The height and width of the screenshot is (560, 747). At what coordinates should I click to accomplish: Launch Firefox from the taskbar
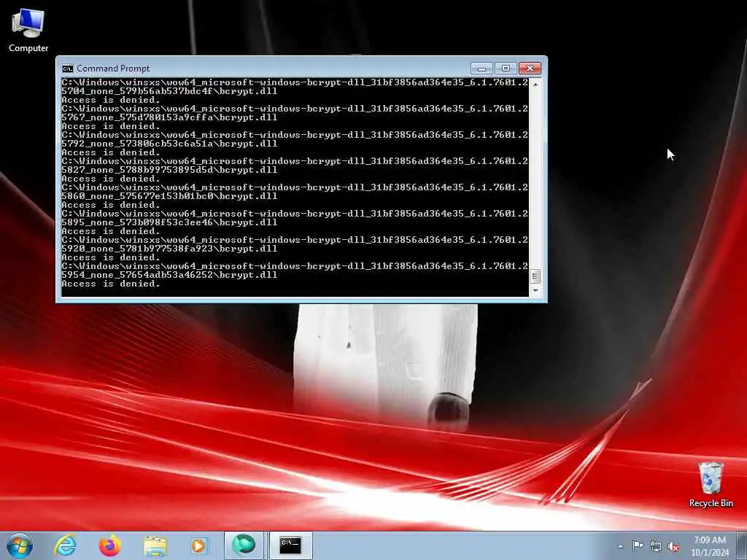(x=110, y=545)
